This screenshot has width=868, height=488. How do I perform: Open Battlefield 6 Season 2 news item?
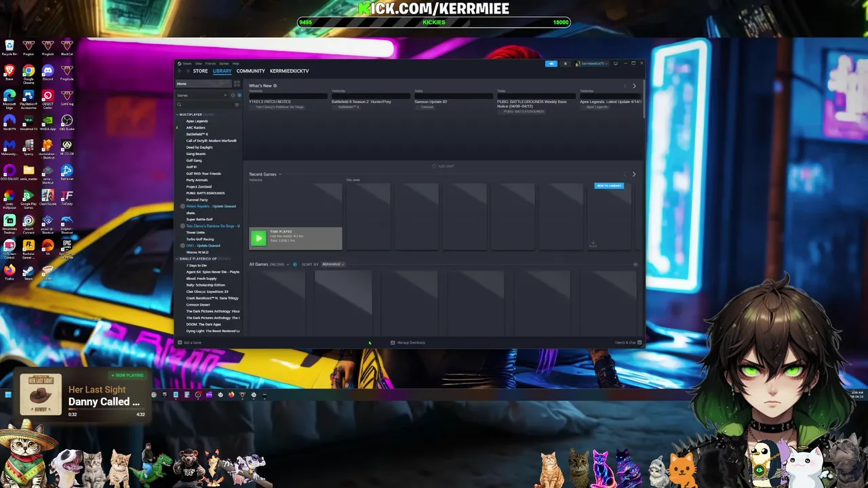361,102
